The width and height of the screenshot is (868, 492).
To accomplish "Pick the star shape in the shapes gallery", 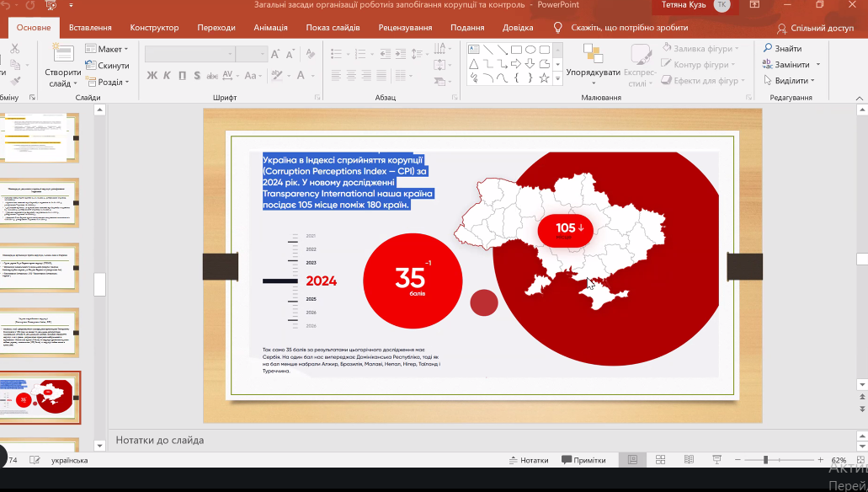I will point(545,78).
